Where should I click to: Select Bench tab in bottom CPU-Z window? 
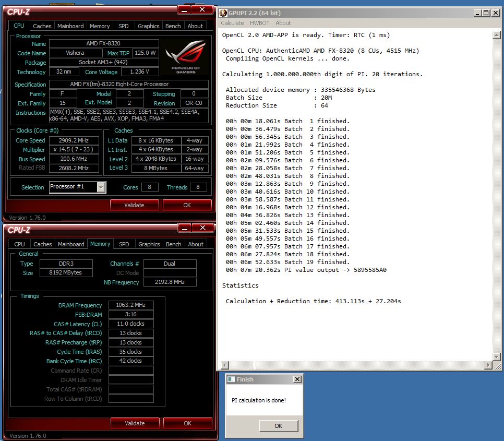tap(174, 244)
